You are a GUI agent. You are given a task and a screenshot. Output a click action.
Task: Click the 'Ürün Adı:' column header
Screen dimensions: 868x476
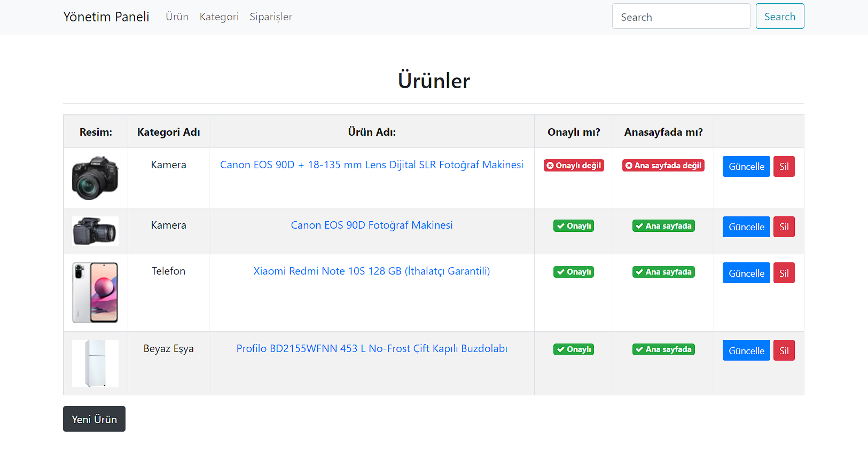pos(372,132)
